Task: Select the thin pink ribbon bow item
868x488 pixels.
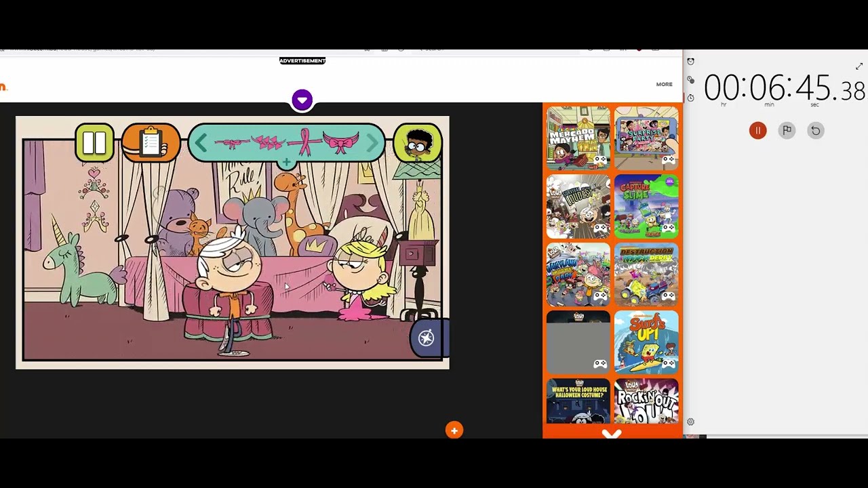Action: (x=233, y=143)
